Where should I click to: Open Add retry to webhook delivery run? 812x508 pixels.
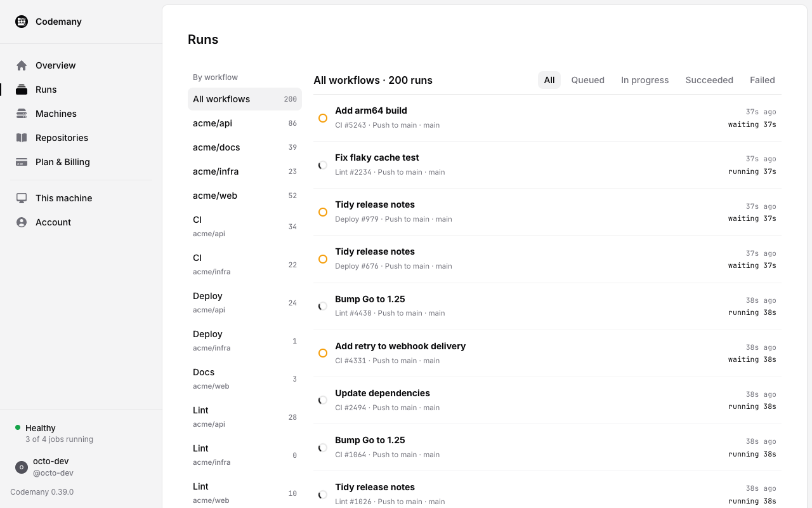click(547, 353)
